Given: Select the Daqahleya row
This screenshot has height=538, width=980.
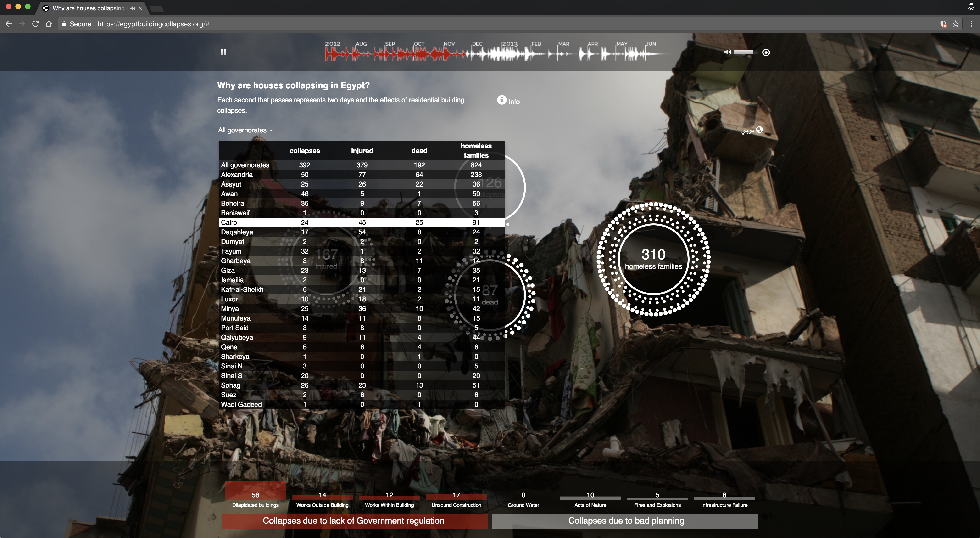Looking at the screenshot, I should 362,232.
